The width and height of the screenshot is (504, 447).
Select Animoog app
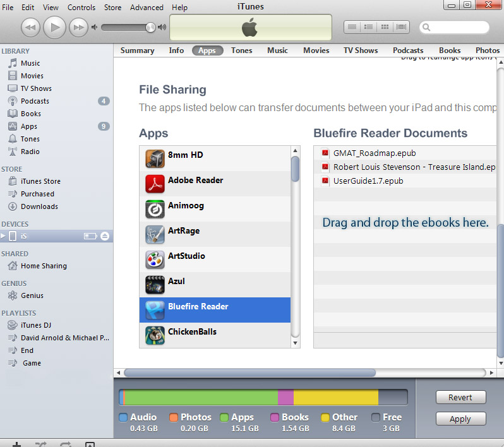[215, 209]
